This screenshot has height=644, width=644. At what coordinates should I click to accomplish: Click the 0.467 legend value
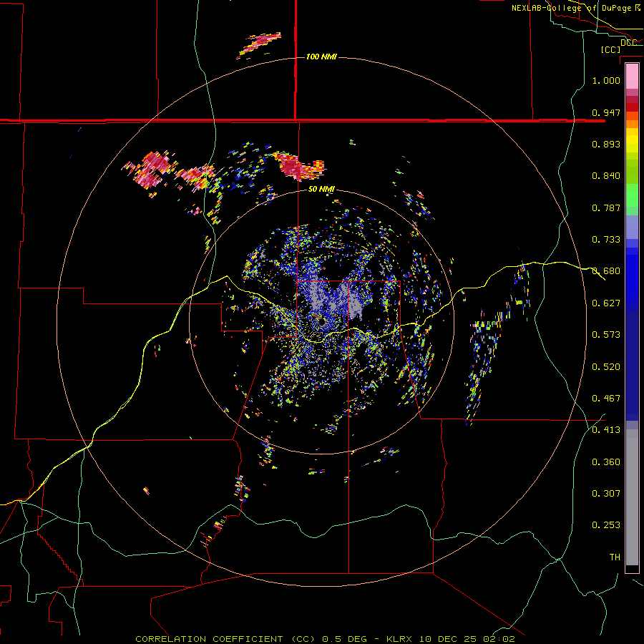606,399
